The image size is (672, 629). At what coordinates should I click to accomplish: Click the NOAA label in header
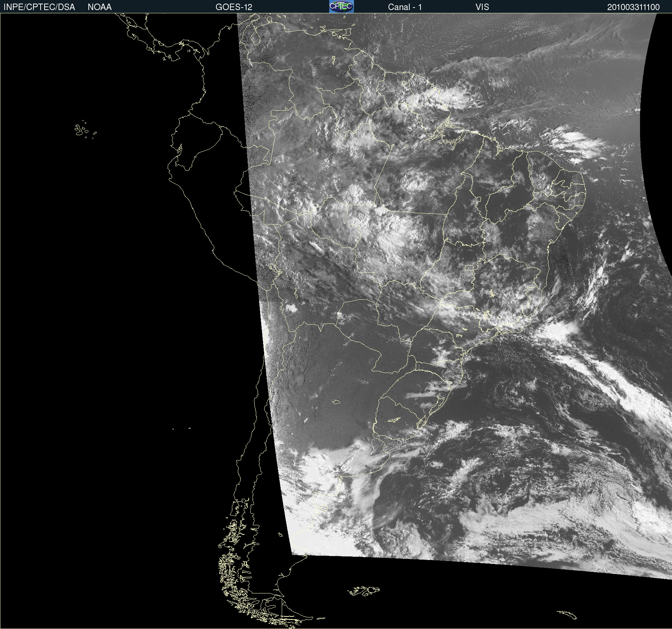tap(100, 7)
